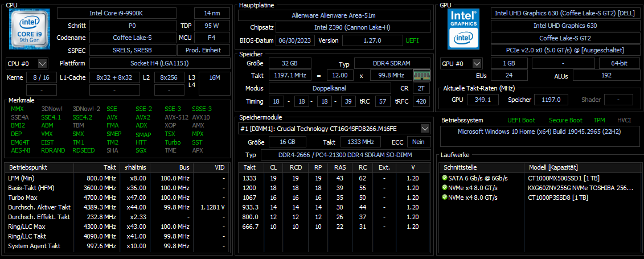Click the BIOS date field 06/30/2023
Image resolution: width=644 pixels, height=259 pixels.
pos(292,40)
